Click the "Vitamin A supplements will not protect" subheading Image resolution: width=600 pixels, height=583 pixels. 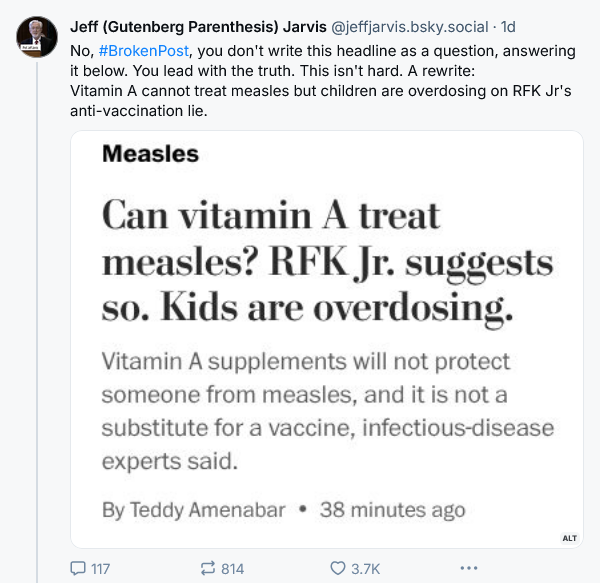pyautogui.click(x=305, y=360)
